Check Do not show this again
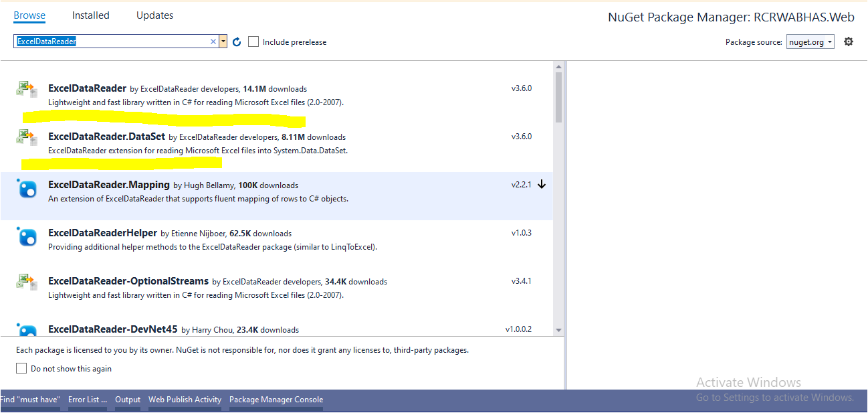 pos(21,368)
